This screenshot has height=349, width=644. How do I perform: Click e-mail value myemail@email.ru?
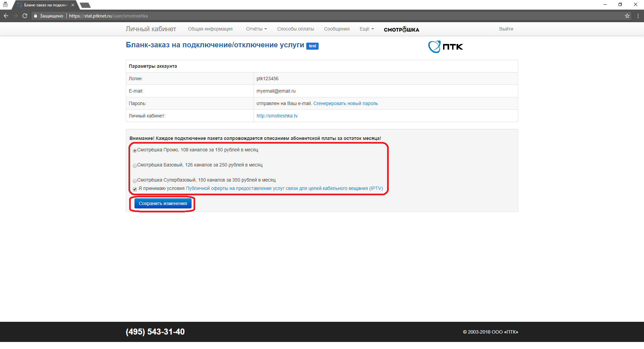click(x=276, y=91)
